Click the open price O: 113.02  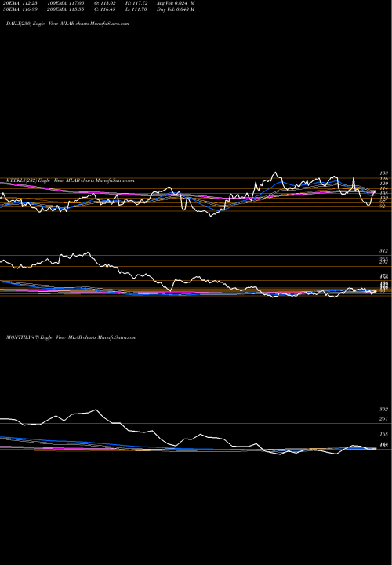point(105,3)
